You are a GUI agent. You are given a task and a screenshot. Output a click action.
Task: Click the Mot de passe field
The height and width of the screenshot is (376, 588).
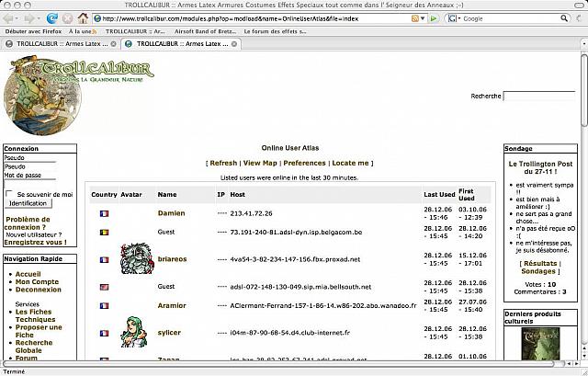point(30,184)
